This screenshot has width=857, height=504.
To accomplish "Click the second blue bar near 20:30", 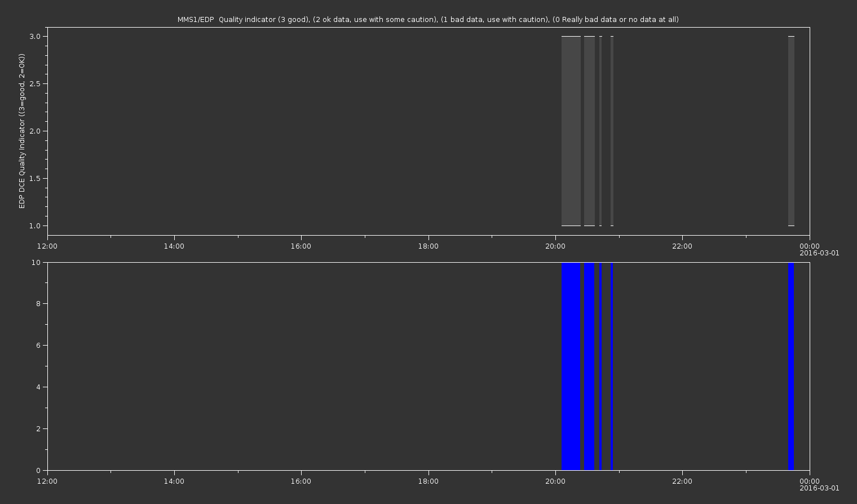I will [589, 366].
